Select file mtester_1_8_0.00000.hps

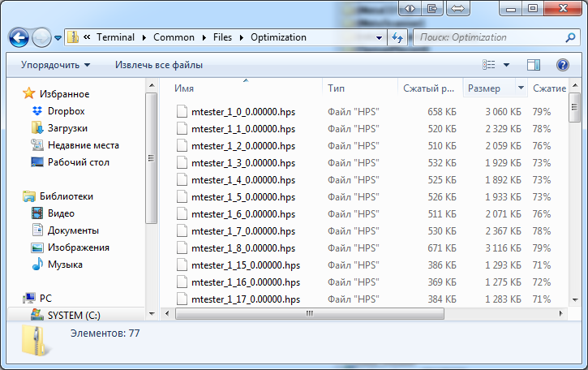[x=243, y=248]
